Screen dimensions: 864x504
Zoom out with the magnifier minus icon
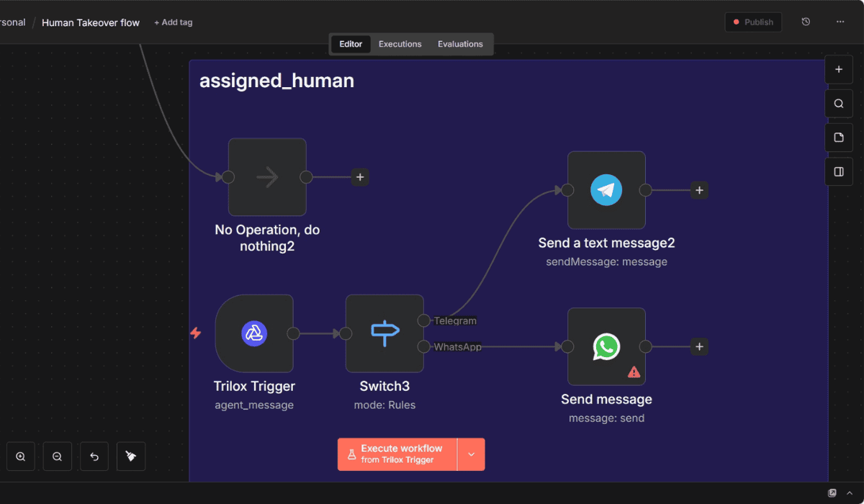coord(57,456)
